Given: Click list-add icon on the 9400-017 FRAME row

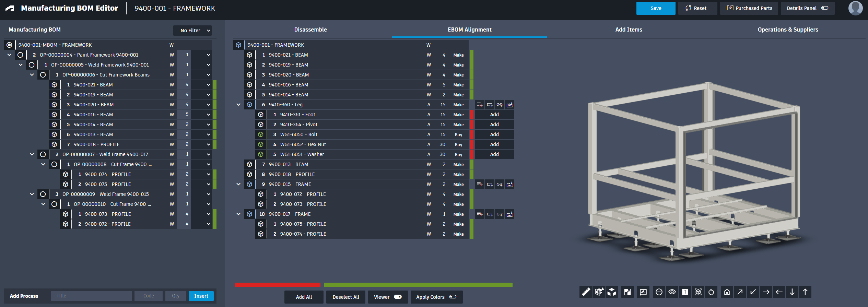Looking at the screenshot, I should [480, 214].
